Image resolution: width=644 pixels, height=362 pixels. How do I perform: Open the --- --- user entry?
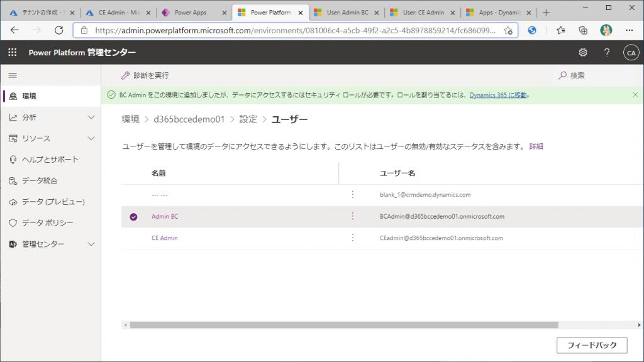pos(160,195)
